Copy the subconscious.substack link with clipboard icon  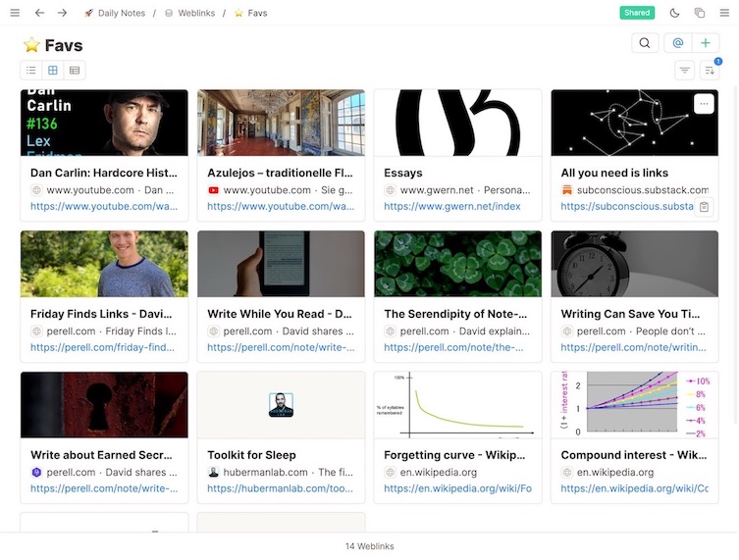(x=704, y=207)
